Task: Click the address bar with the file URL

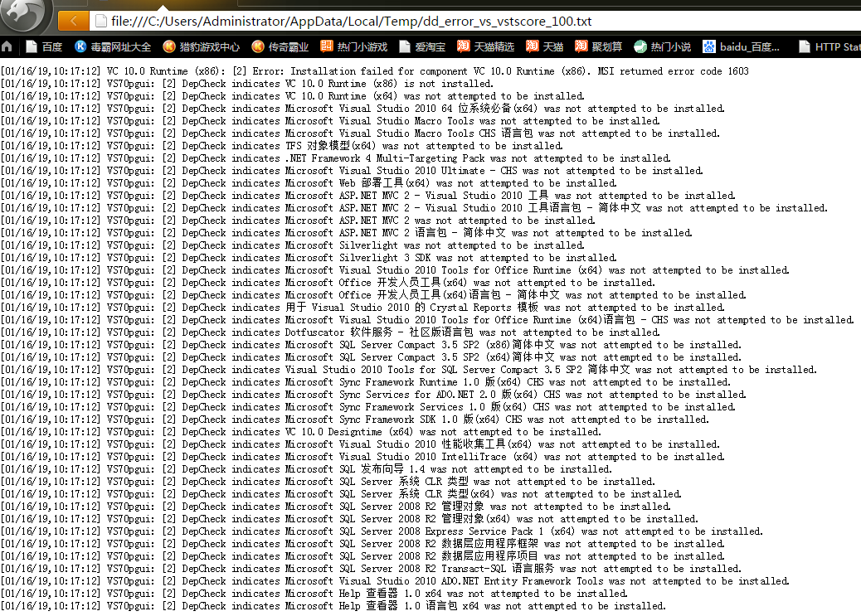Action: click(x=415, y=22)
